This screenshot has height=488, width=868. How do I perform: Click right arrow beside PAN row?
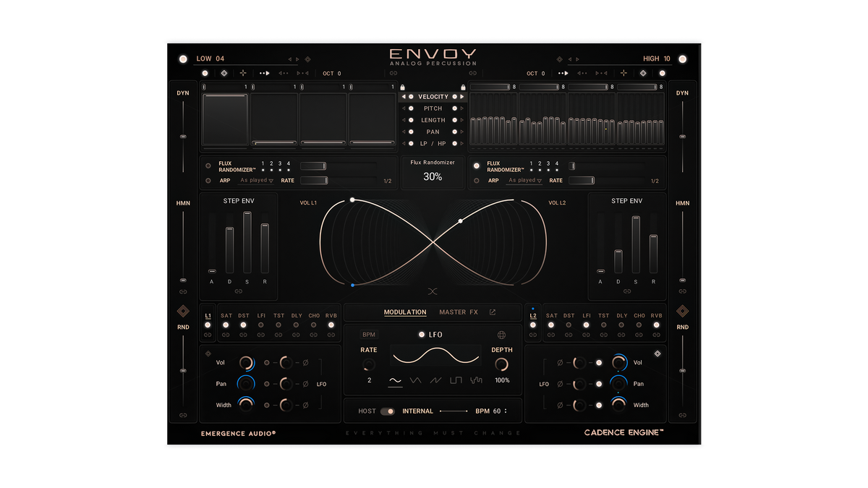pyautogui.click(x=462, y=132)
